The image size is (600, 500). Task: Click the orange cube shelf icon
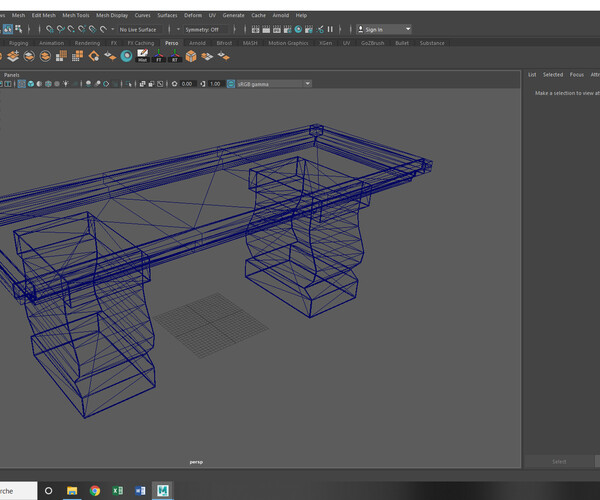(x=191, y=57)
